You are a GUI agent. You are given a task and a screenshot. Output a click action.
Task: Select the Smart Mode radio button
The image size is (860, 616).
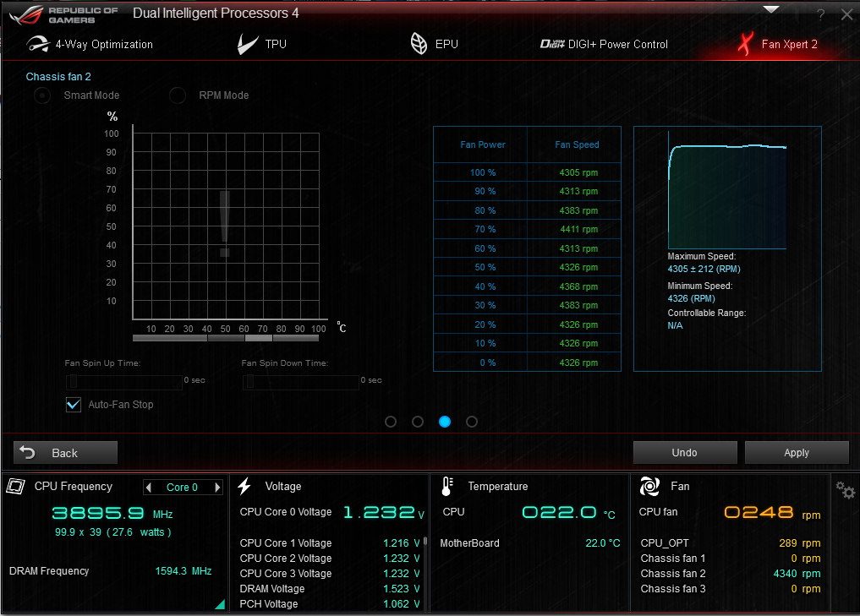[41, 95]
